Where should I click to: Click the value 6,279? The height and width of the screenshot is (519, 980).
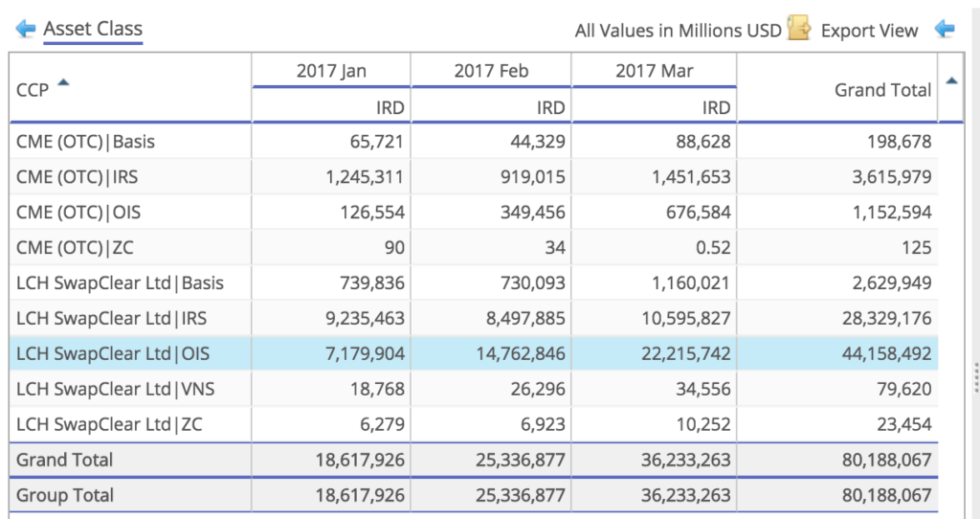pos(382,424)
